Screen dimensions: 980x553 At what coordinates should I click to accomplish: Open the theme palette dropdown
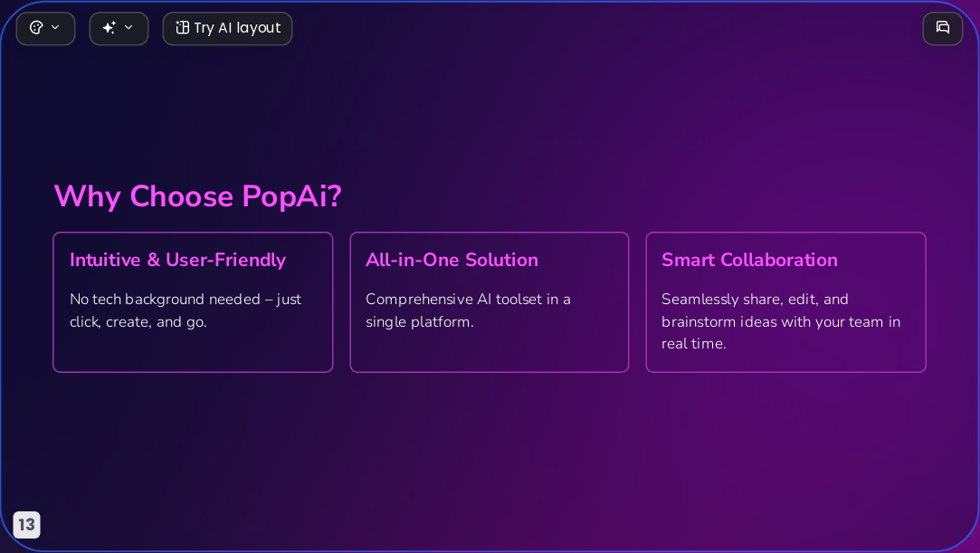coord(45,28)
